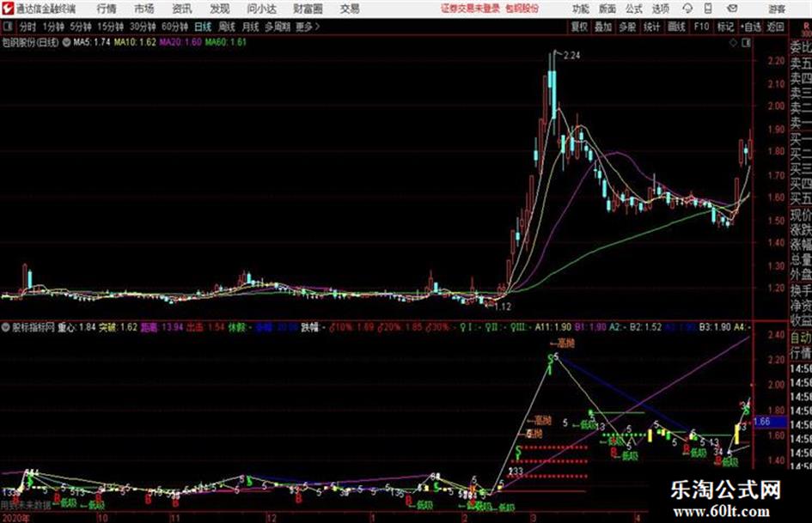
Task: Expand the 更多 > periods list
Action: [308, 27]
